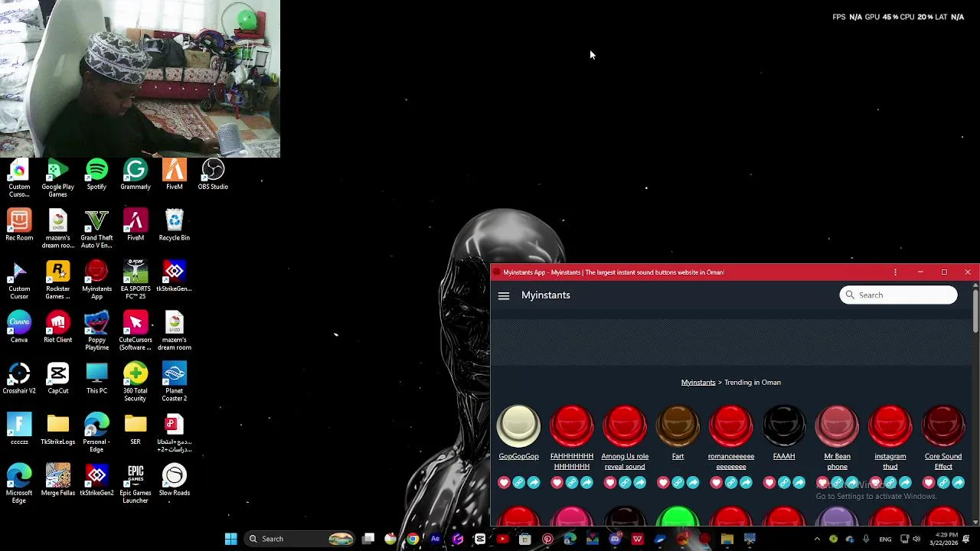Click the Myinstants header title
This screenshot has width=980, height=551.
[546, 295]
